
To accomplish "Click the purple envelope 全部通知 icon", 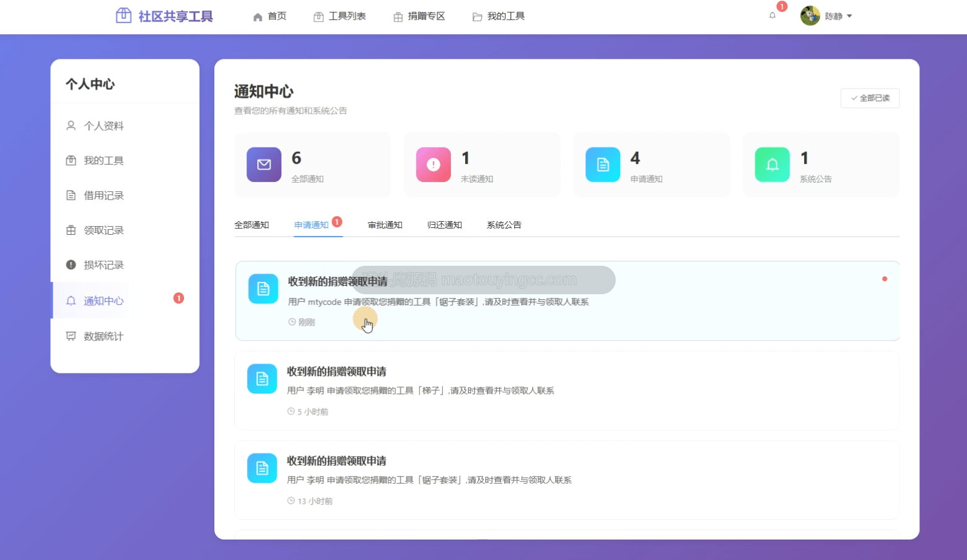I will [264, 165].
